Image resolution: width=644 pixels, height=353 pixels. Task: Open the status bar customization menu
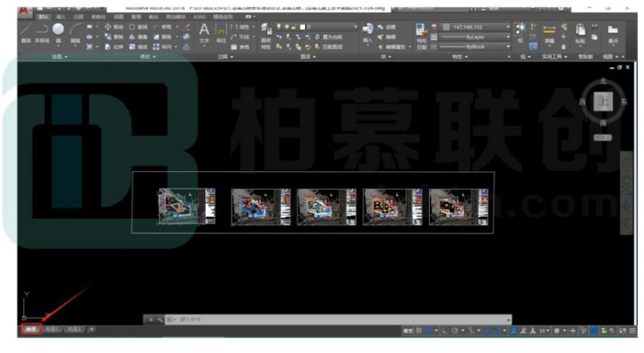pyautogui.click(x=632, y=330)
